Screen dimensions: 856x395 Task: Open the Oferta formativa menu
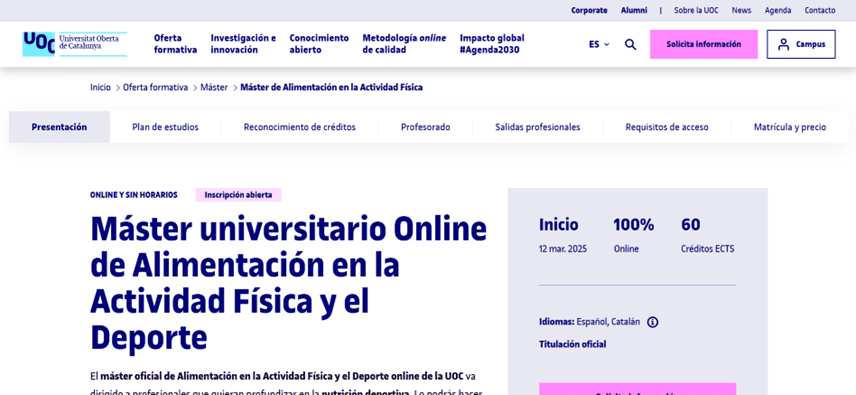pyautogui.click(x=175, y=44)
